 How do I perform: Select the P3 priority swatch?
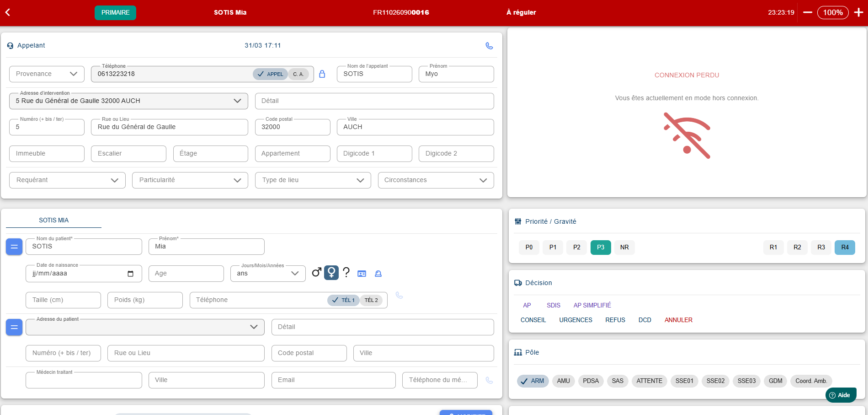pos(601,248)
